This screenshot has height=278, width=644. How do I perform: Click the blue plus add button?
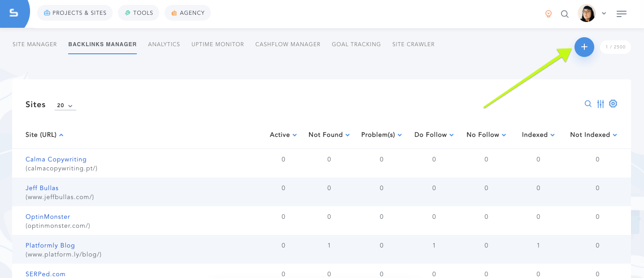tap(584, 47)
